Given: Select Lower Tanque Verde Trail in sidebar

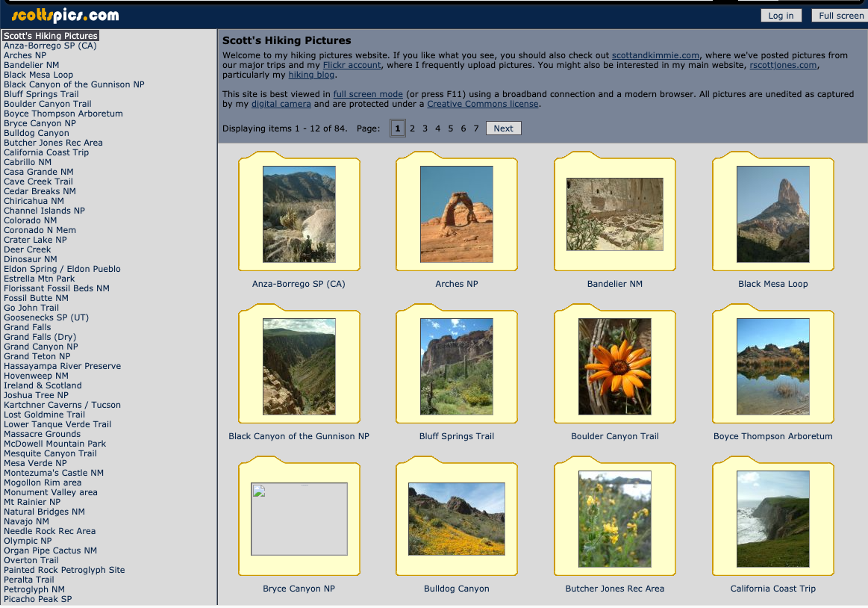Looking at the screenshot, I should pos(57,424).
